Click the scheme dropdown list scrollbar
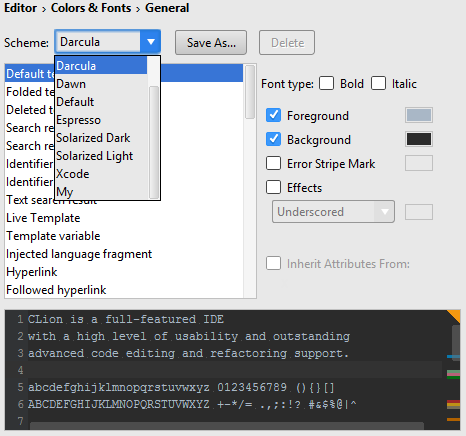 pyautogui.click(x=154, y=142)
